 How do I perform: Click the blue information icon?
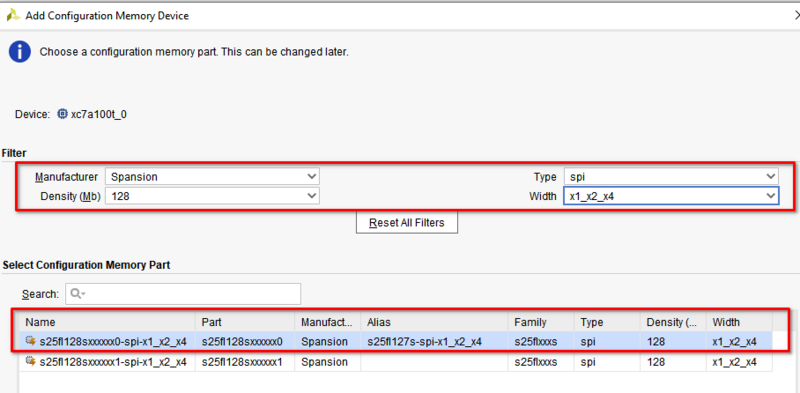tap(20, 52)
